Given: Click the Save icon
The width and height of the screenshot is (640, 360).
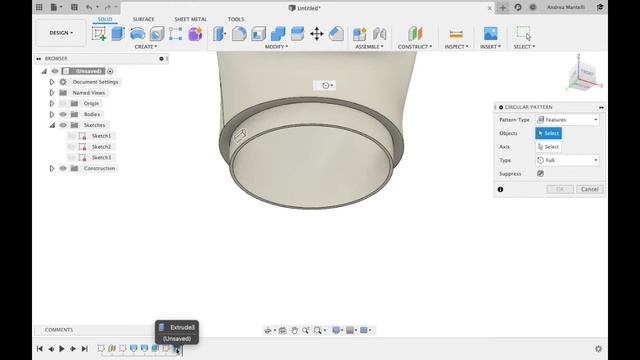Looking at the screenshot, I should (x=74, y=7).
